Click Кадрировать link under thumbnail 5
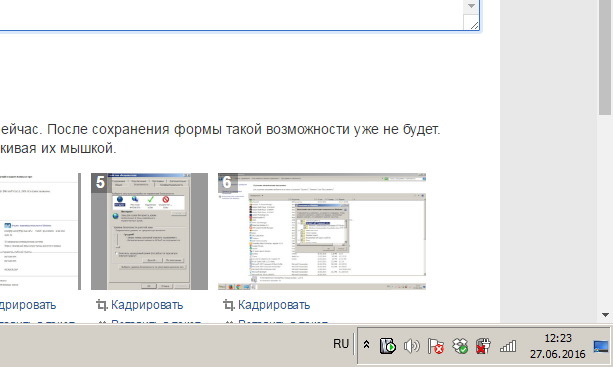The height and width of the screenshot is (367, 613). (147, 305)
